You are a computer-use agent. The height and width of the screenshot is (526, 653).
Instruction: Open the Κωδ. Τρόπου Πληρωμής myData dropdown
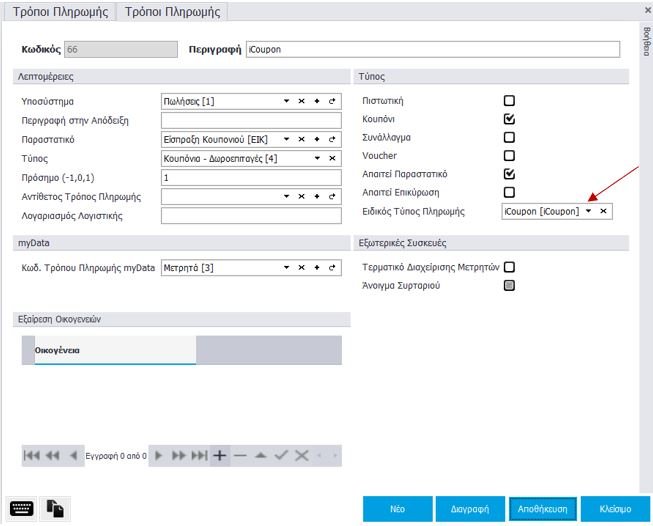[x=286, y=268]
